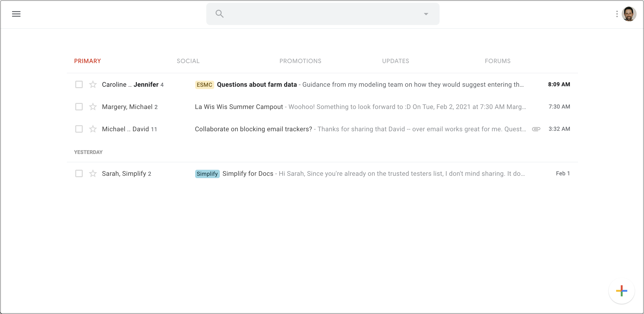Click inside the search mail input field
The height and width of the screenshot is (314, 644).
312,14
